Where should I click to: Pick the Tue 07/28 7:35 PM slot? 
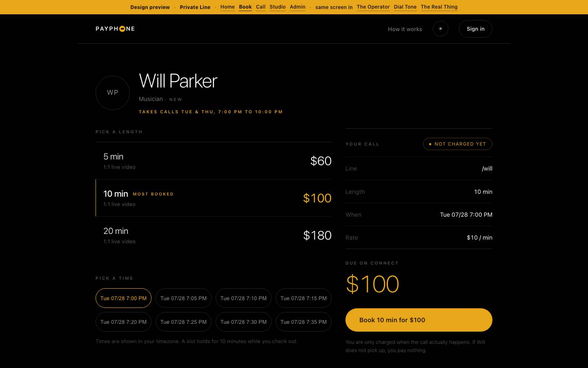(x=303, y=322)
